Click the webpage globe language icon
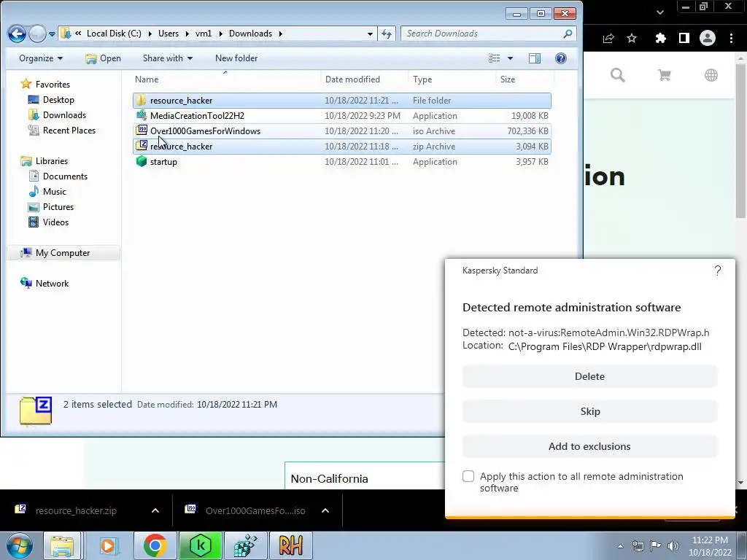Screen dimensions: 747x560 (711, 75)
